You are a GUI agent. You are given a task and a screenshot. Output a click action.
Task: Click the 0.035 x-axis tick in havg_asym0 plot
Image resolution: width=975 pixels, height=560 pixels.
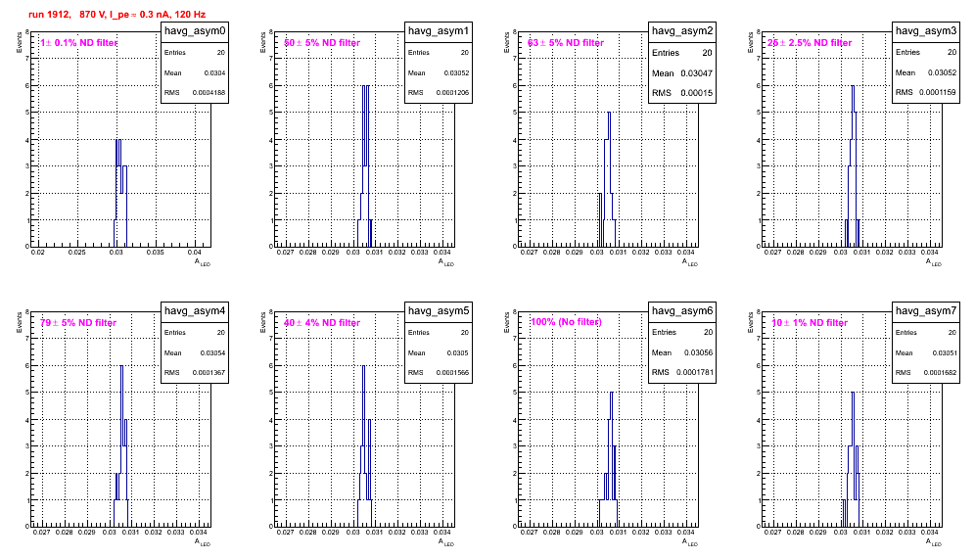click(x=156, y=253)
